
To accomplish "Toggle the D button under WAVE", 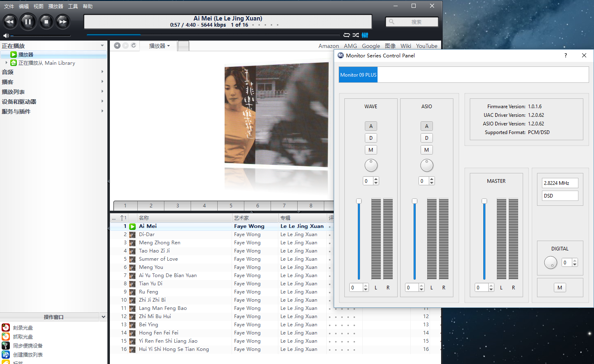I will click(x=371, y=138).
